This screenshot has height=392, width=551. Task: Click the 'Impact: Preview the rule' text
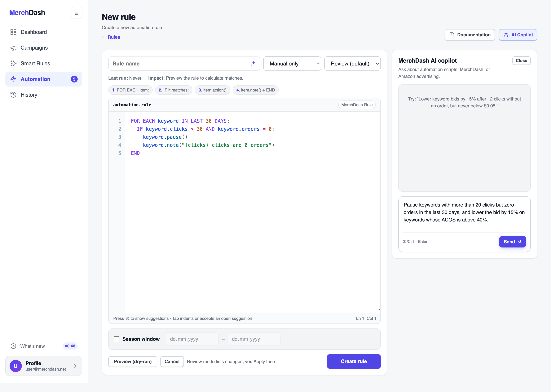point(196,78)
